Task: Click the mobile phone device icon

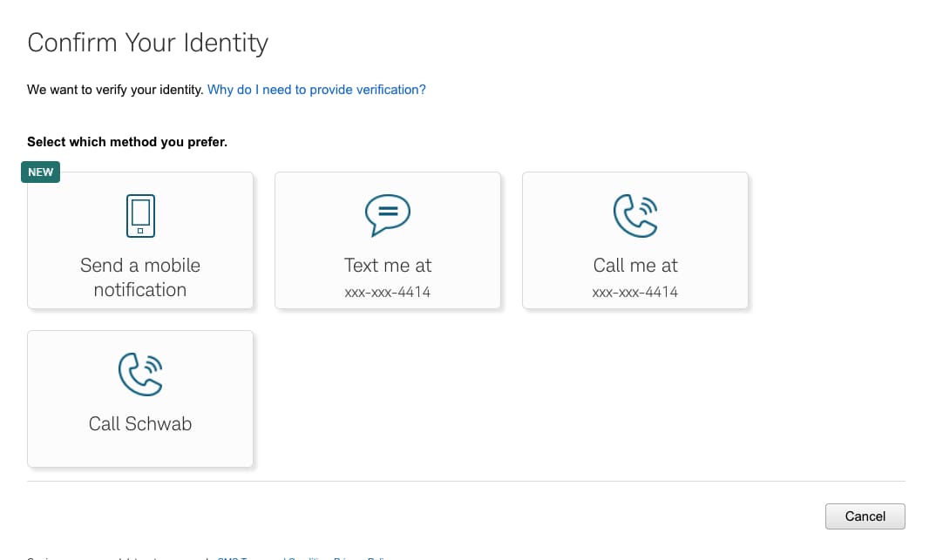Action: point(140,216)
